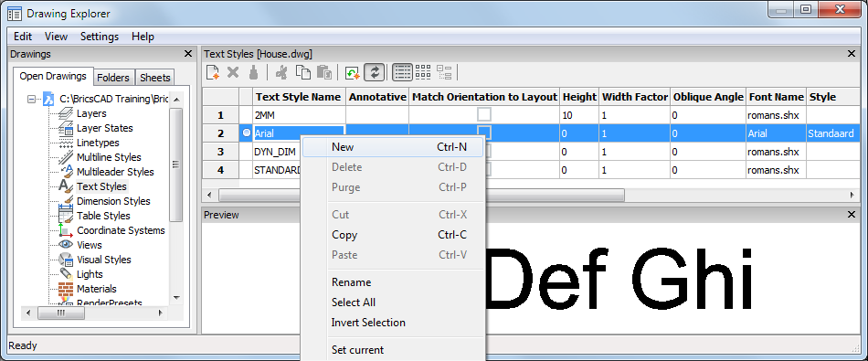The image size is (868, 361).
Task: Open the Settings menu
Action: pyautogui.click(x=100, y=37)
